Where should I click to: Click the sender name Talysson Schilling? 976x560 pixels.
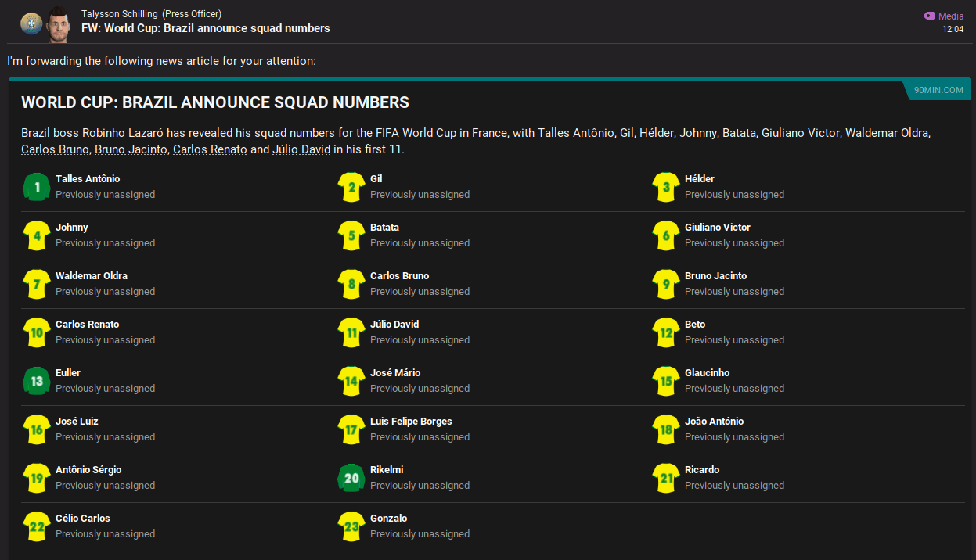click(120, 14)
